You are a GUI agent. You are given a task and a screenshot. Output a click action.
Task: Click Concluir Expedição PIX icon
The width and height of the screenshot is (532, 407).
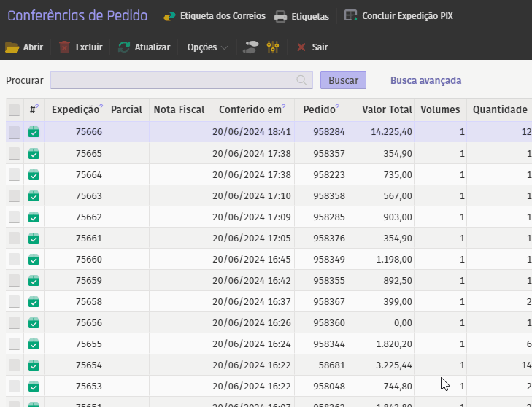[351, 15]
